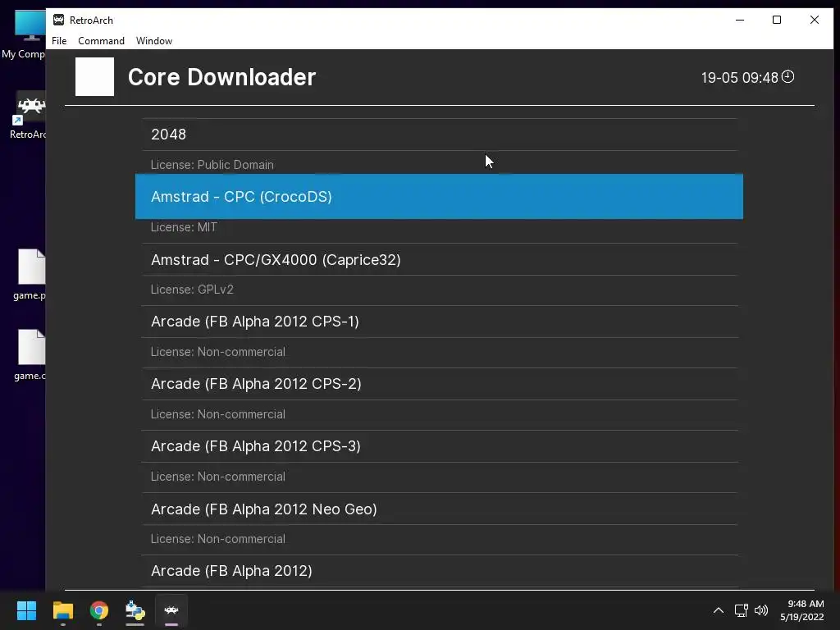Image resolution: width=840 pixels, height=630 pixels.
Task: Click the RetroArch title bar app icon
Action: (x=58, y=20)
